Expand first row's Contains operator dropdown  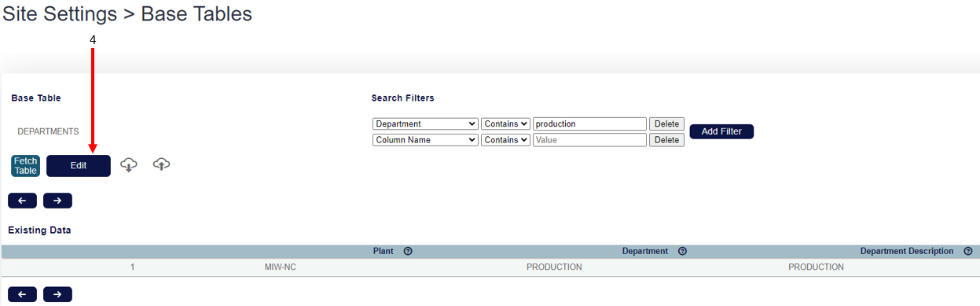pos(506,124)
